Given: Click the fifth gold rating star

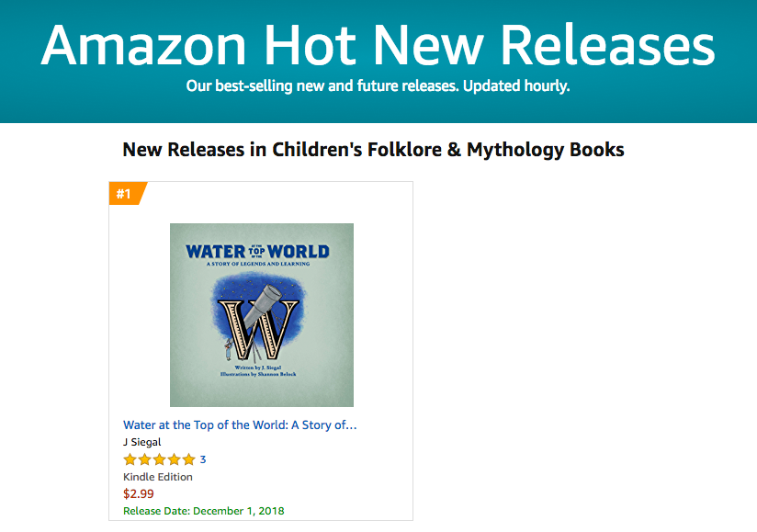Looking at the screenshot, I should tap(188, 459).
